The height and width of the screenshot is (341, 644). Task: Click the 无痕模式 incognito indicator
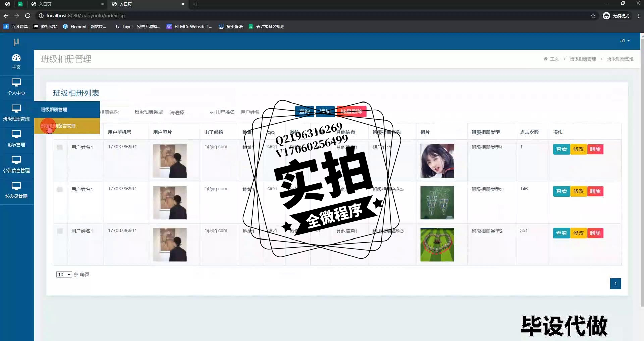pos(616,16)
